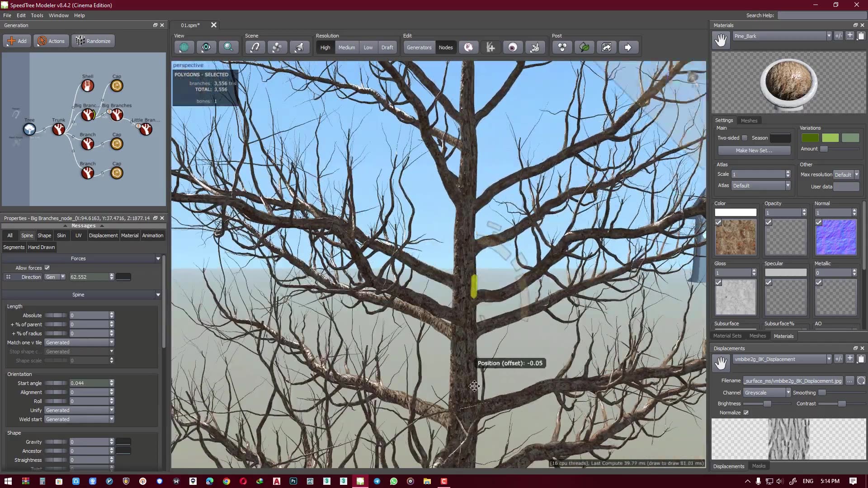Viewport: 868px width, 488px height.
Task: Toggle the Allow forces checkbox
Action: [47, 267]
